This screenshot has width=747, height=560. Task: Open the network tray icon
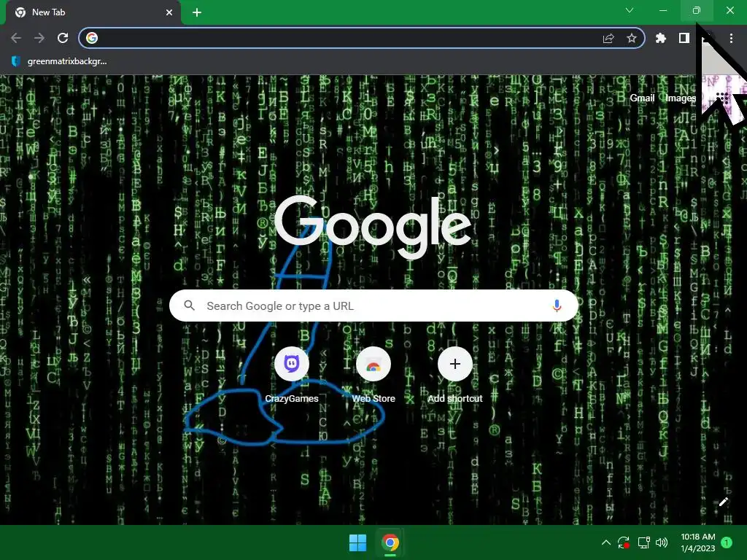(x=643, y=542)
